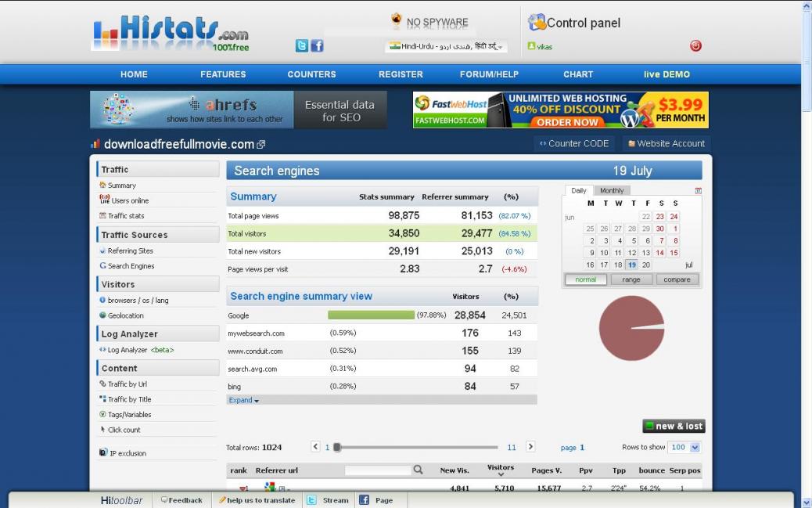Viewport: 812px width, 508px height.
Task: Open REGISTER in the navigation bar
Action: 401,74
